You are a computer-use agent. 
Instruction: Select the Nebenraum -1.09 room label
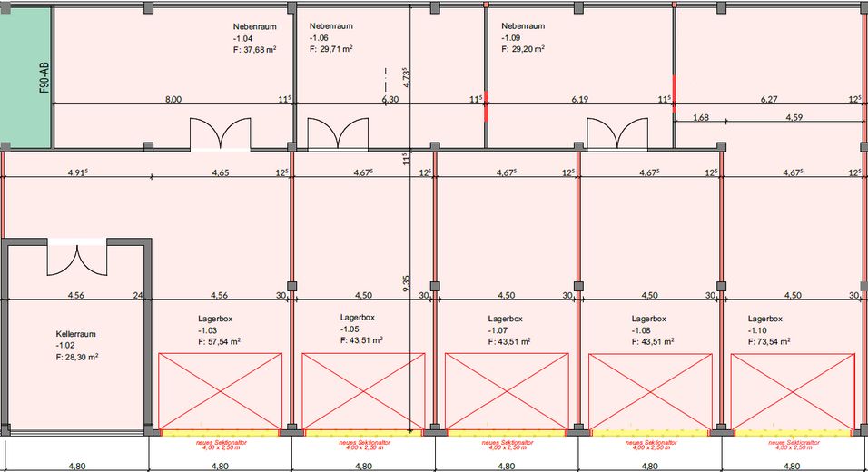click(523, 37)
